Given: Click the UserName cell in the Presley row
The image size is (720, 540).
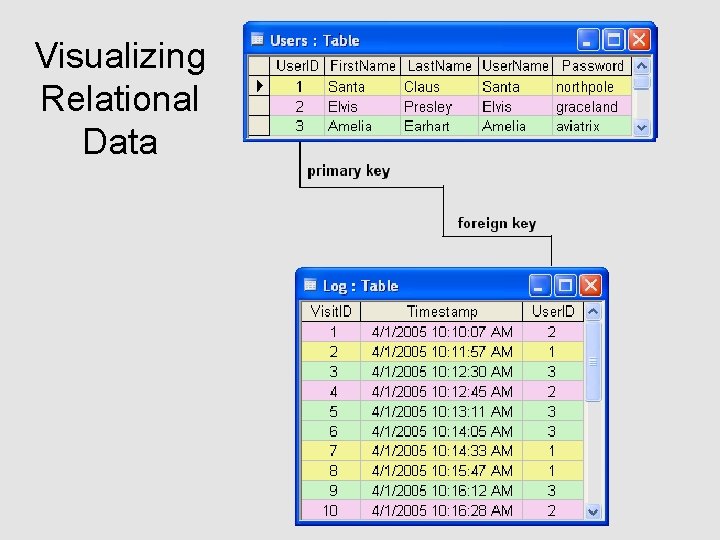Looking at the screenshot, I should click(x=515, y=106).
